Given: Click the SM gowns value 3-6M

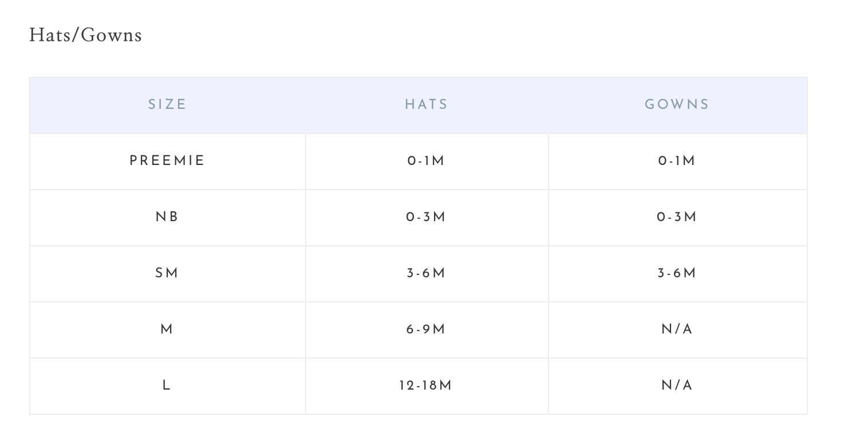Looking at the screenshot, I should [x=677, y=273].
